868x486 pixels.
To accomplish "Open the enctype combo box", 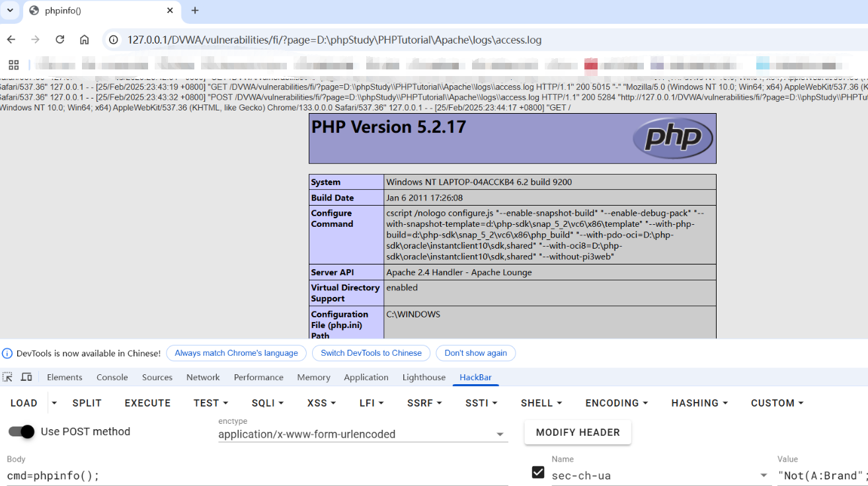I will click(363, 434).
